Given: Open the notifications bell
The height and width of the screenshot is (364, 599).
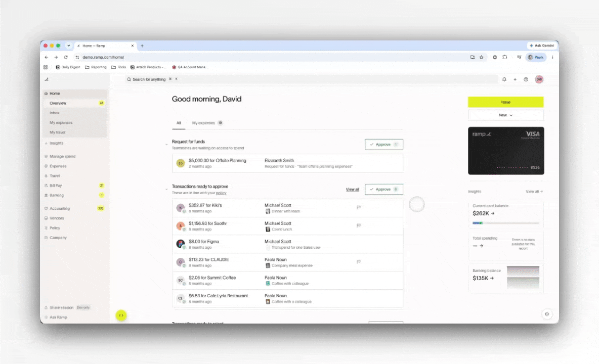Looking at the screenshot, I should click(504, 79).
